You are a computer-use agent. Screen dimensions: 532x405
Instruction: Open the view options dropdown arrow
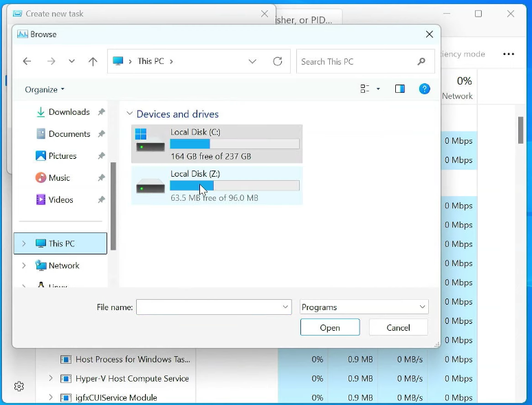[x=378, y=89]
